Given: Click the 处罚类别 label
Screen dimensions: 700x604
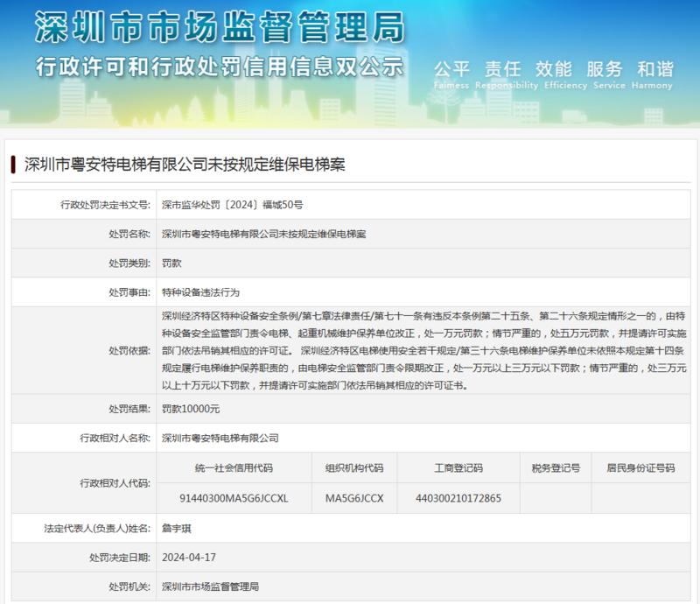Looking at the screenshot, I should coord(129,263).
